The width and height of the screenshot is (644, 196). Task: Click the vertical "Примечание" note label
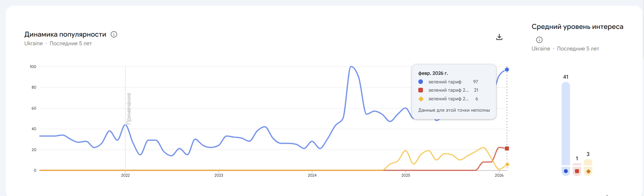tap(129, 108)
